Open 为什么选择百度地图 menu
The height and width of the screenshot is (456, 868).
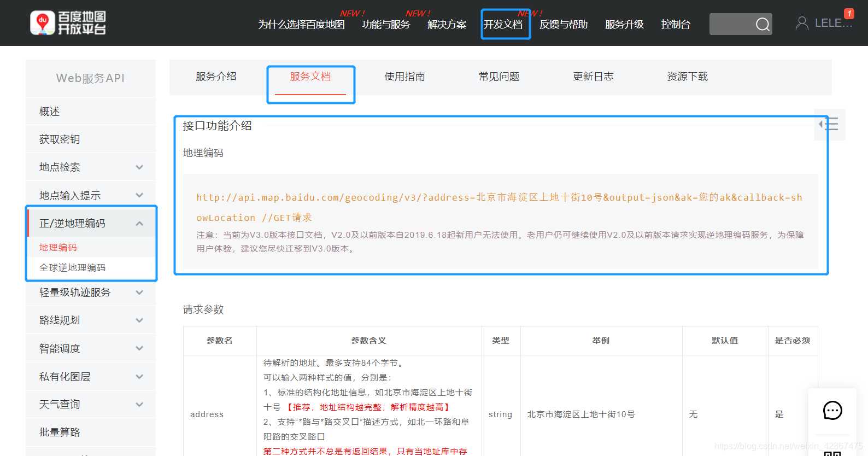[301, 25]
